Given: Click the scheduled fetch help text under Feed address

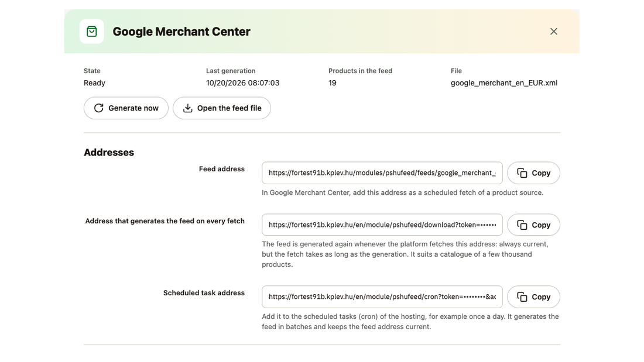Looking at the screenshot, I should [x=403, y=192].
